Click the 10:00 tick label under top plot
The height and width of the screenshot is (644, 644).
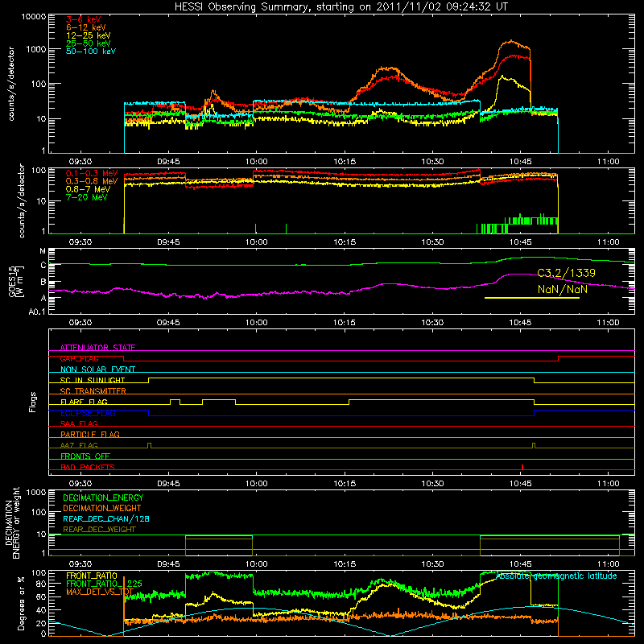click(256, 162)
